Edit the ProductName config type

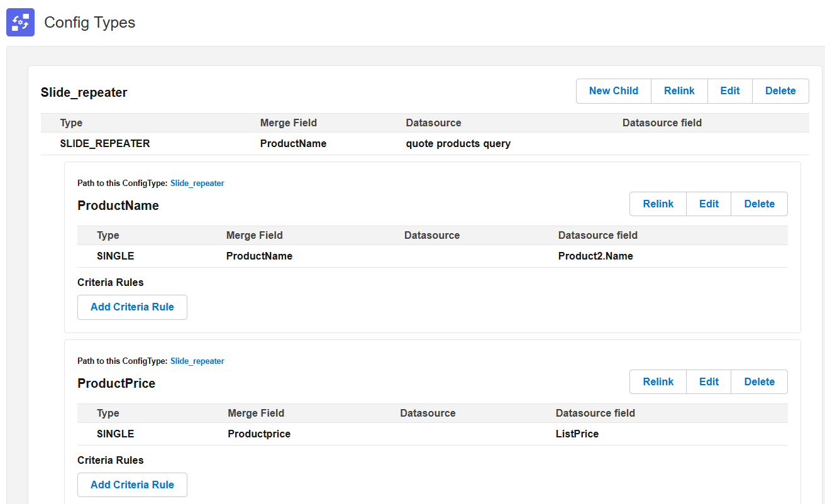click(x=709, y=204)
